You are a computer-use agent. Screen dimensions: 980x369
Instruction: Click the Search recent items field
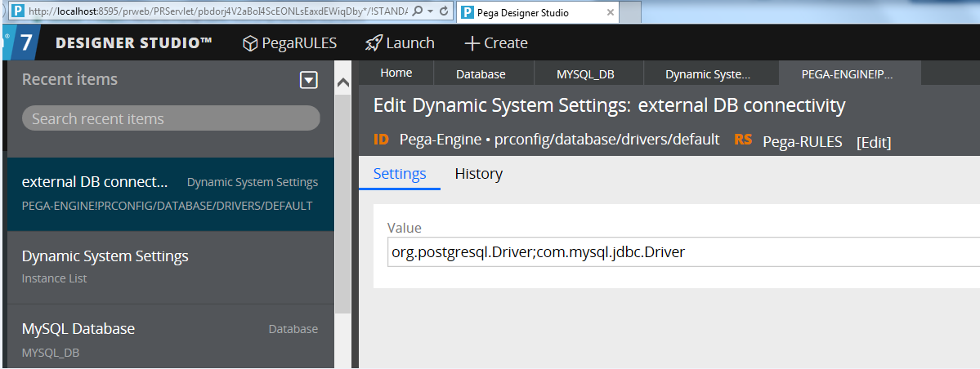point(171,118)
